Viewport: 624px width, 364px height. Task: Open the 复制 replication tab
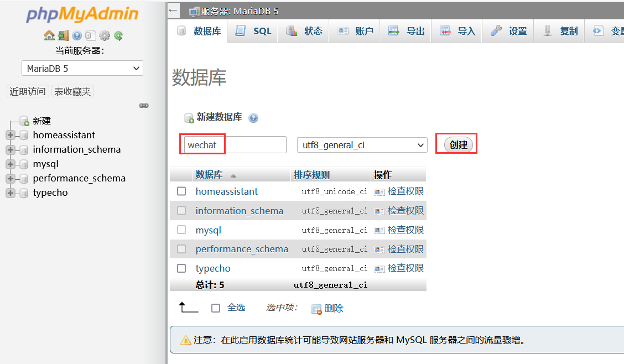559,31
